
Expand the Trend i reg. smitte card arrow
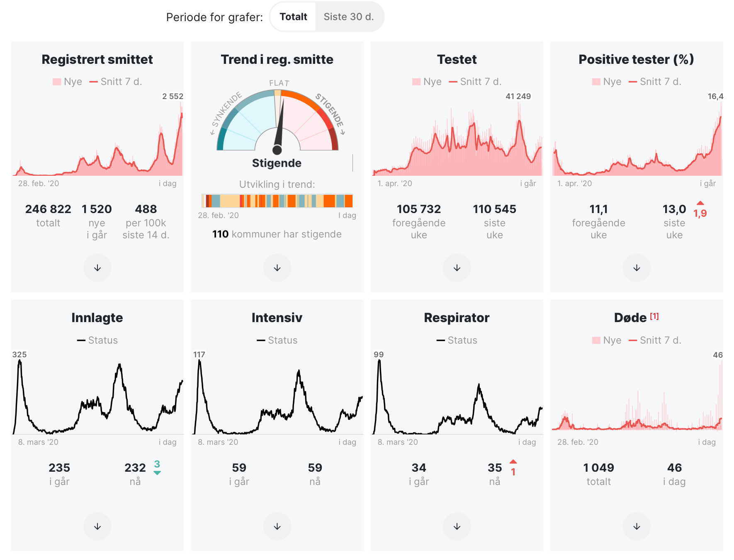[277, 268]
